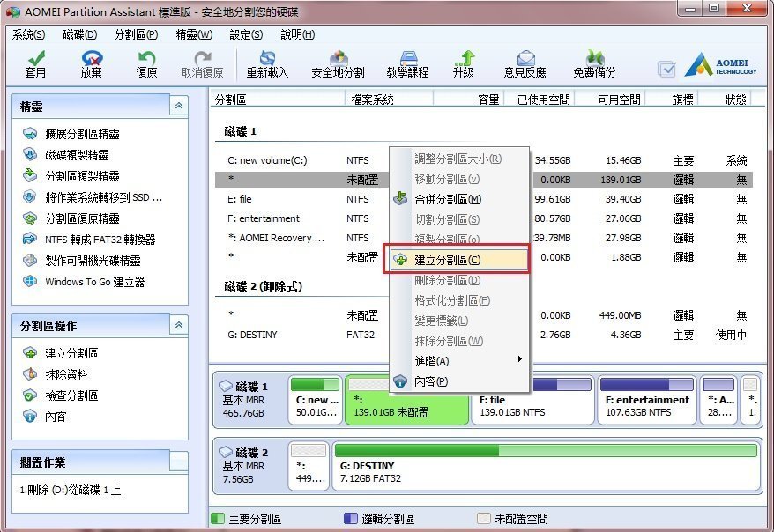Sort by the 分割區 column header

pyautogui.click(x=278, y=100)
